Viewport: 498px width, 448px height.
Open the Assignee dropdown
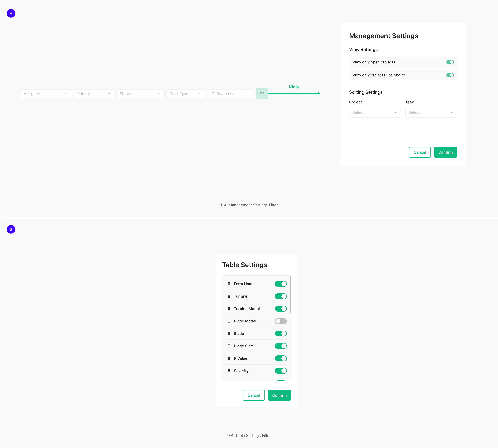click(x=46, y=94)
